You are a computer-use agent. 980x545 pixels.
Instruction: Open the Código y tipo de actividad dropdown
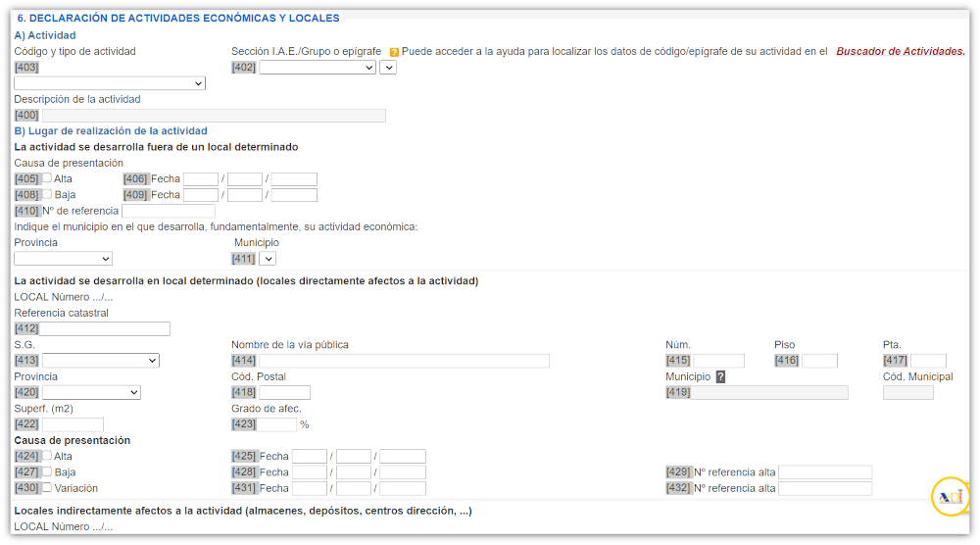click(110, 83)
